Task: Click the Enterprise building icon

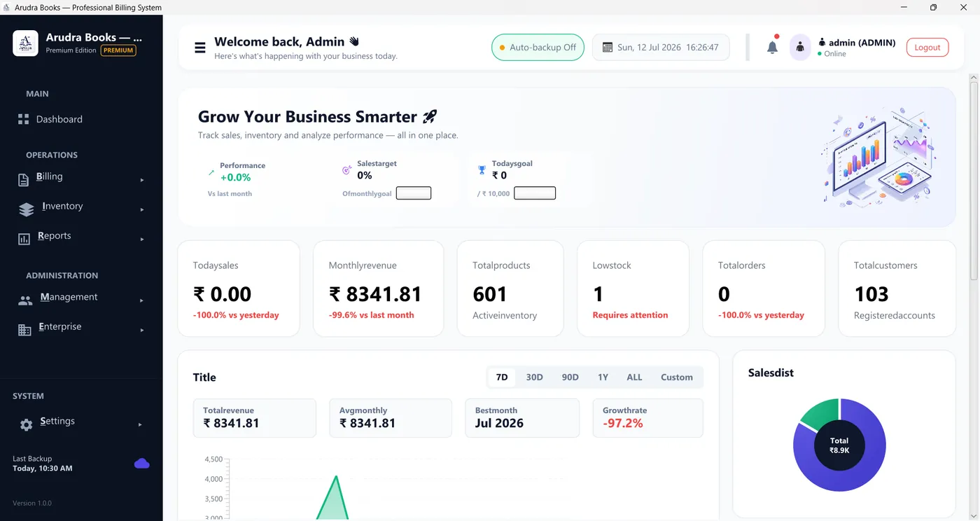Action: coord(24,330)
